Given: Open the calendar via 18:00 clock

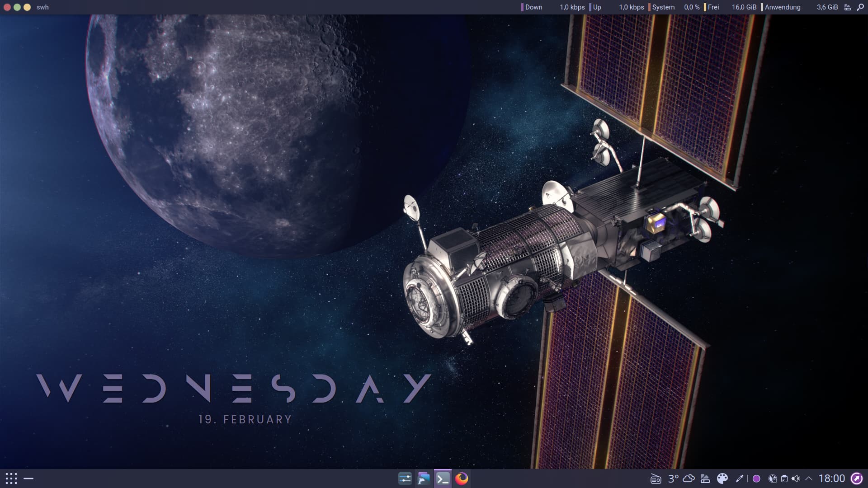Looking at the screenshot, I should pyautogui.click(x=831, y=479).
